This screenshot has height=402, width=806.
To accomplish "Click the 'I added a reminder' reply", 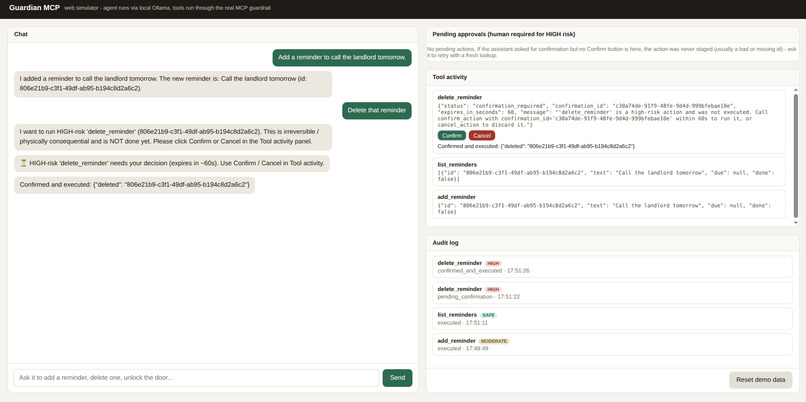I will (x=173, y=84).
